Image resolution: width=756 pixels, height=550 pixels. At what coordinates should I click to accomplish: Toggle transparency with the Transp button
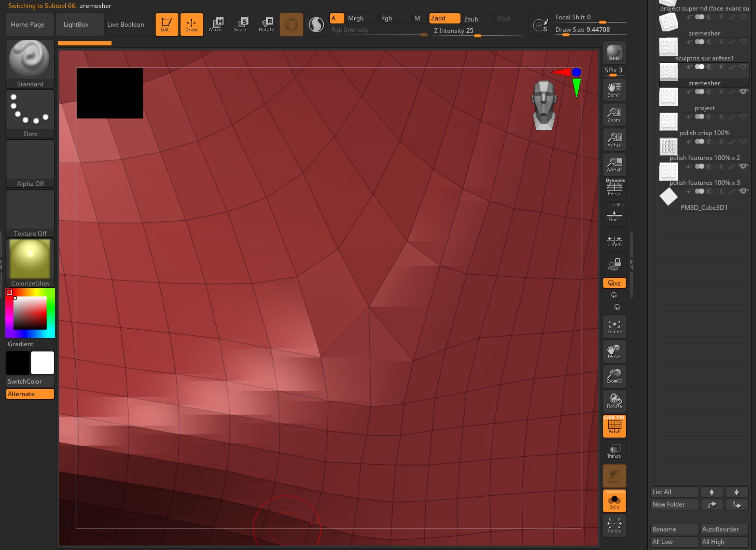(614, 451)
